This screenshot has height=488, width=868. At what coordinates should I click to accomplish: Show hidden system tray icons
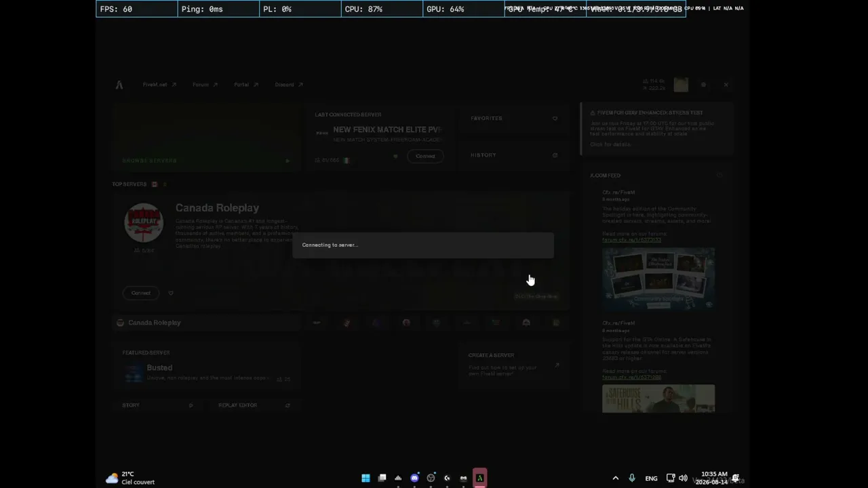(616, 479)
